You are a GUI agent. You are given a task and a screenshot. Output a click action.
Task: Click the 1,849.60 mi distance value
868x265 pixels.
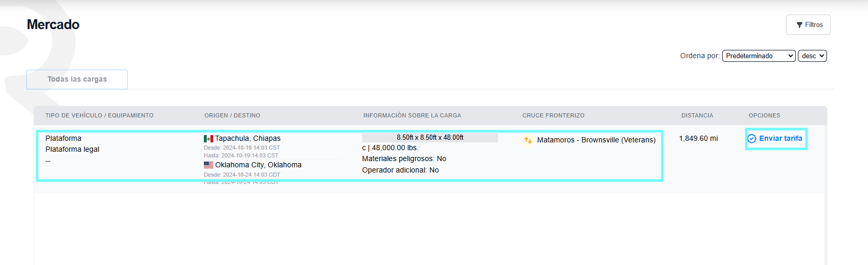pos(698,138)
